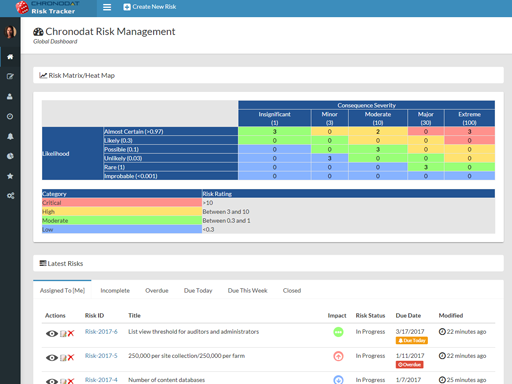Click the Consequence Severity header
This screenshot has height=384, width=512.
click(x=366, y=105)
